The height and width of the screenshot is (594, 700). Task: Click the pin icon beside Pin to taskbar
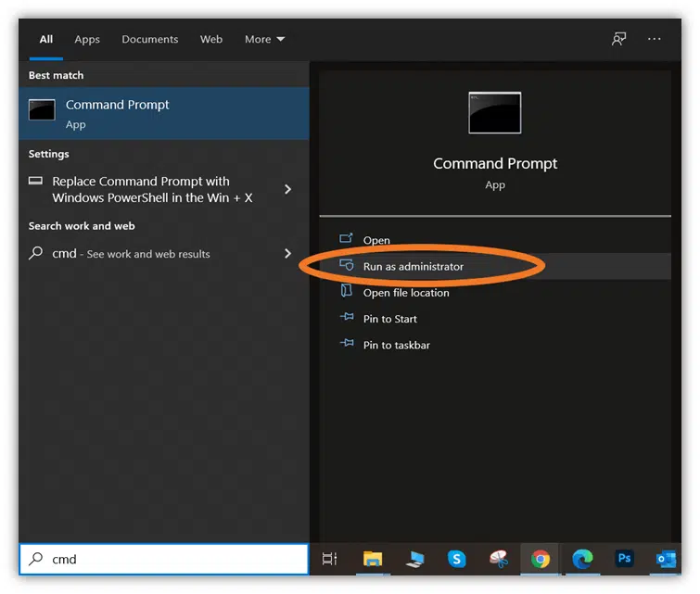click(x=347, y=343)
